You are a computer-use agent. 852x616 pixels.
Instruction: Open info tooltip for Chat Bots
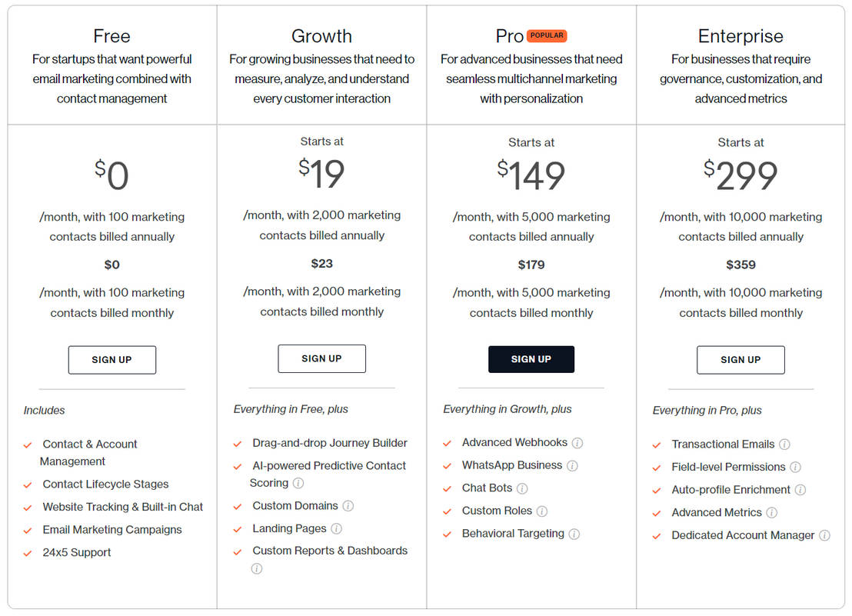(x=522, y=488)
